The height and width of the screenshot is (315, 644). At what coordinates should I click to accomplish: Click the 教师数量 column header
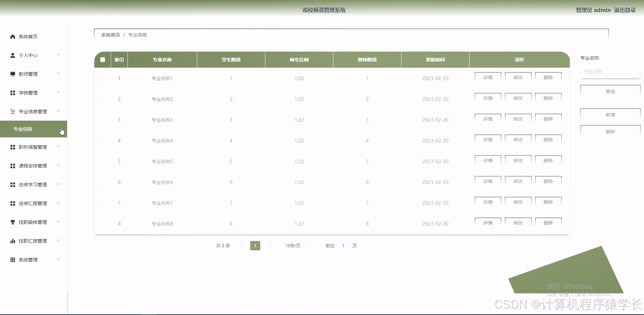(x=367, y=60)
